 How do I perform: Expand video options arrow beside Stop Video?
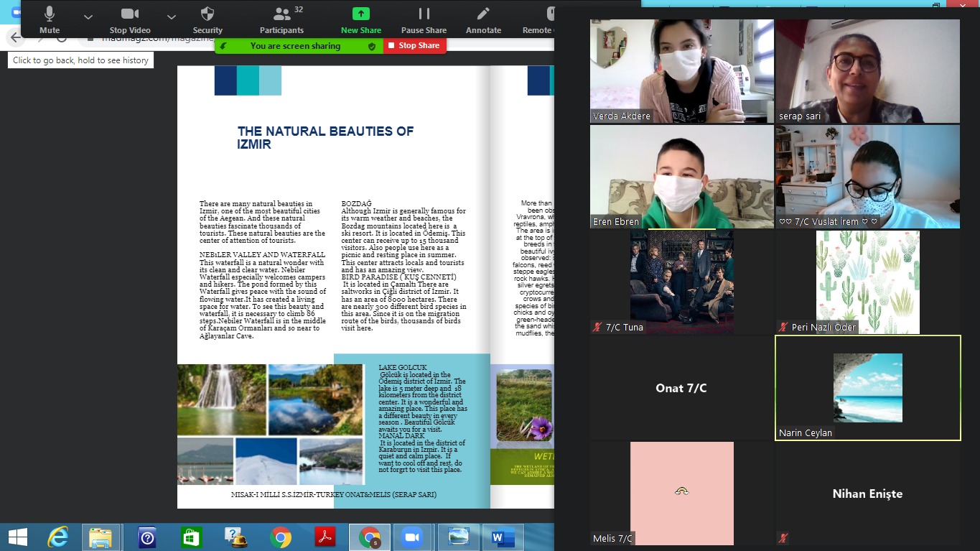[171, 17]
